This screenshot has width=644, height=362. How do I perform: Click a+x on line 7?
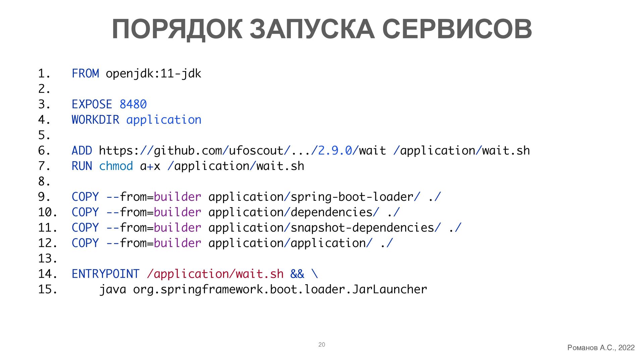[x=150, y=166]
